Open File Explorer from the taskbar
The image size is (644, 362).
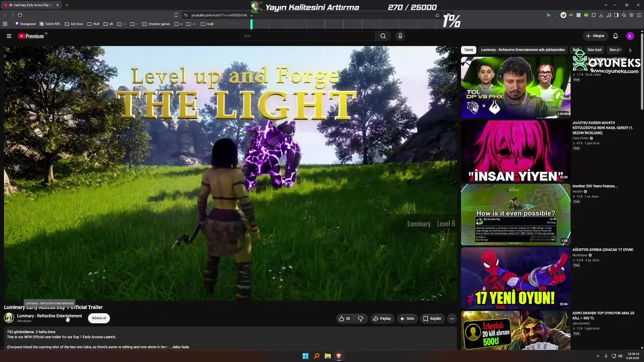328,356
